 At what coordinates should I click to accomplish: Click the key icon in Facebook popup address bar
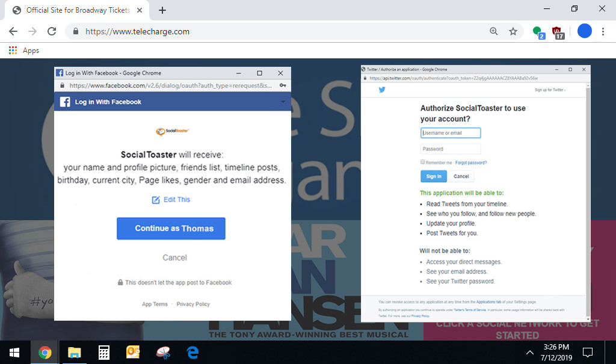point(283,85)
